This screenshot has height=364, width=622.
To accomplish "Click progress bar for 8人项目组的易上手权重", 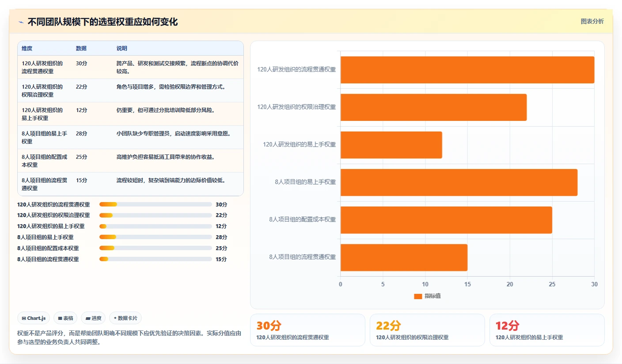I will (155, 237).
